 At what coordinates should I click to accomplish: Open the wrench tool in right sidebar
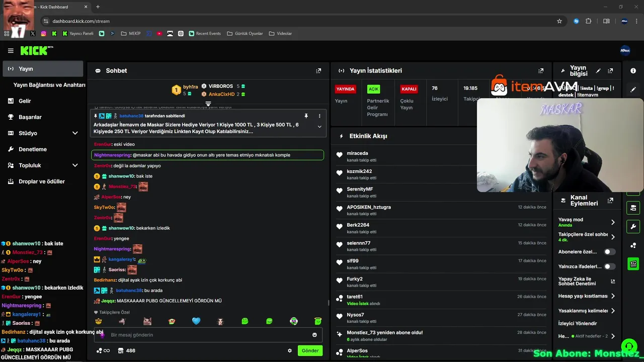(x=633, y=226)
